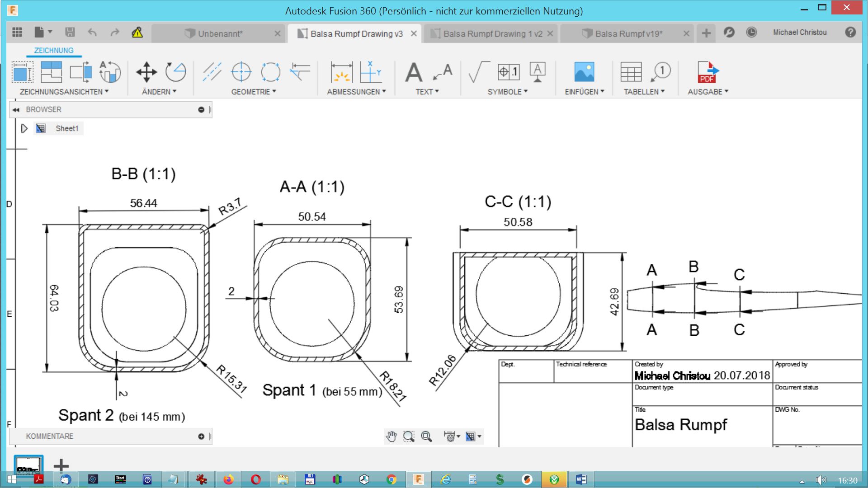Switch to Balsa Rumpf Drawing 1 v2 tab
Image resolution: width=868 pixels, height=488 pixels.
point(492,33)
